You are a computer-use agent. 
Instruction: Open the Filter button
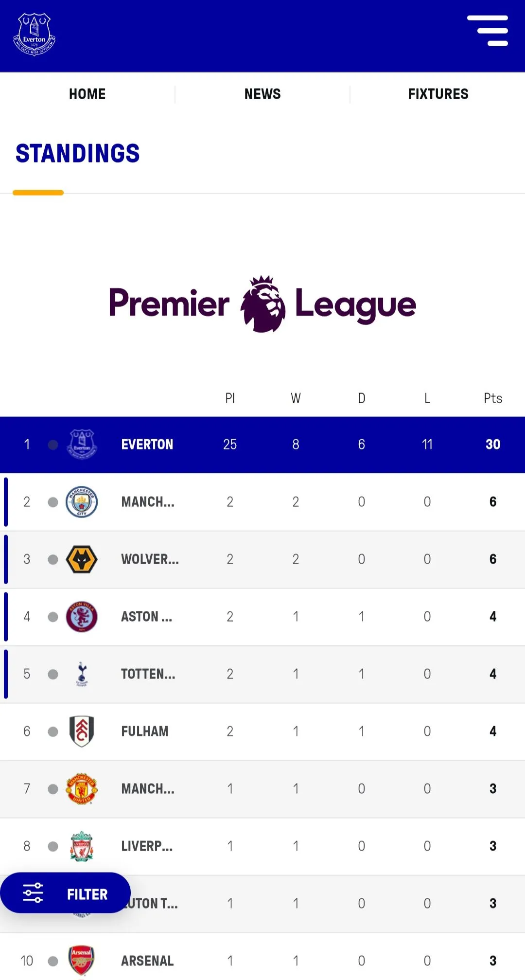pos(66,893)
